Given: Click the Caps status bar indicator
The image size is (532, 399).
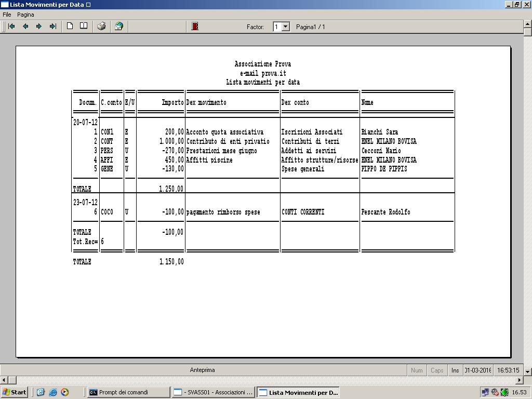Looking at the screenshot, I should 436,370.
